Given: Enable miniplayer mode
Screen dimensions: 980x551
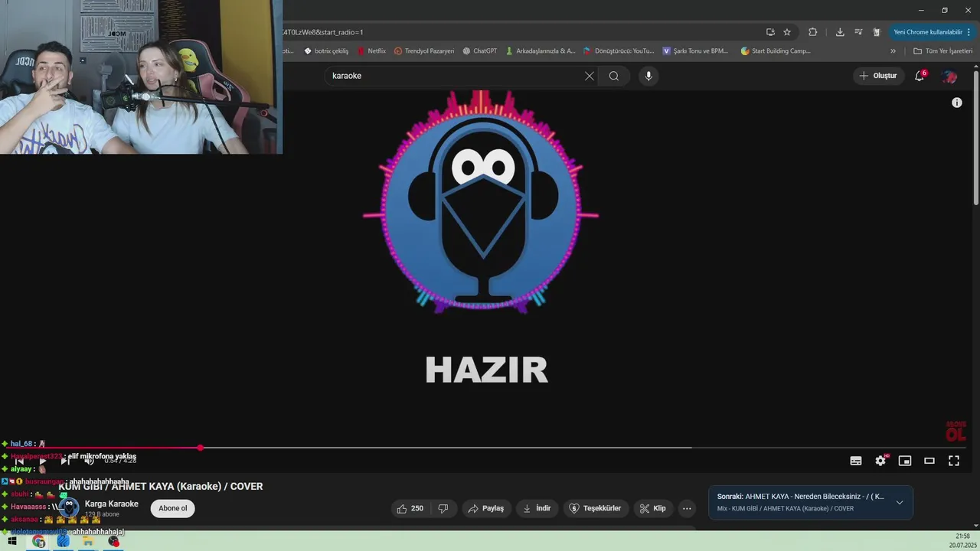Looking at the screenshot, I should click(905, 461).
